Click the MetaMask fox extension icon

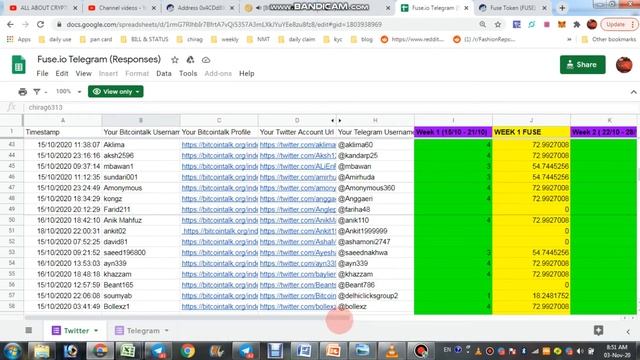tap(562, 24)
